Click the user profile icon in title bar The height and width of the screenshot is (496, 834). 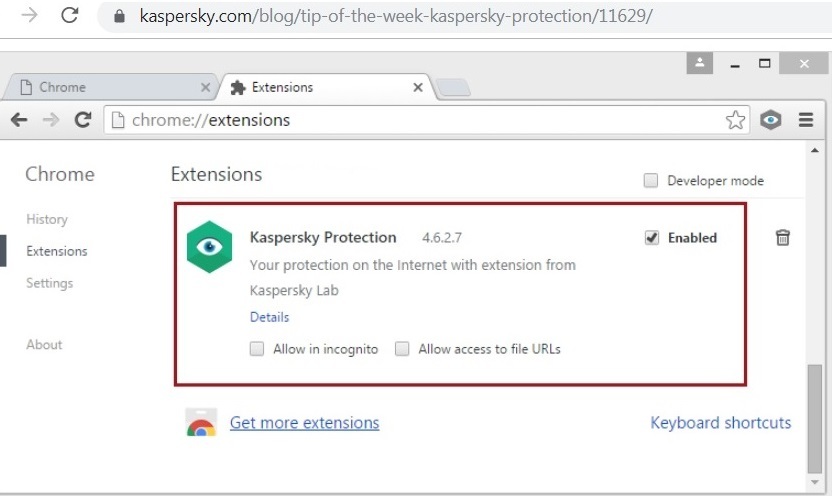click(x=700, y=63)
